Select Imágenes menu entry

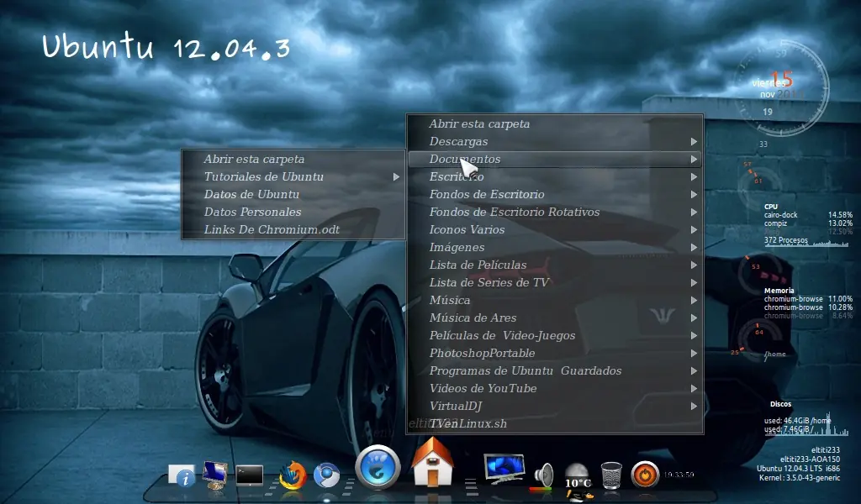(x=555, y=247)
